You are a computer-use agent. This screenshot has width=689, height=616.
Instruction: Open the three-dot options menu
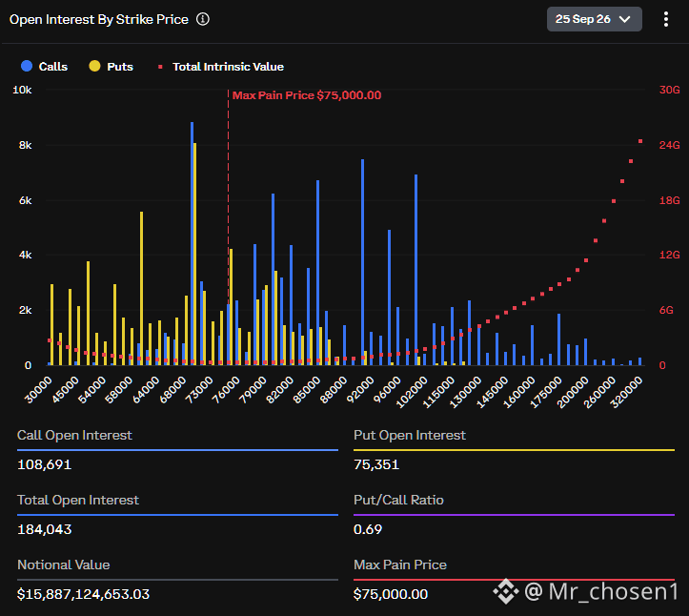(x=666, y=19)
